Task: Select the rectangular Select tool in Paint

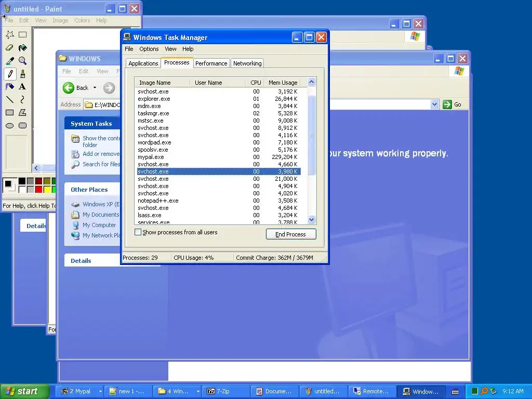Action: point(23,35)
